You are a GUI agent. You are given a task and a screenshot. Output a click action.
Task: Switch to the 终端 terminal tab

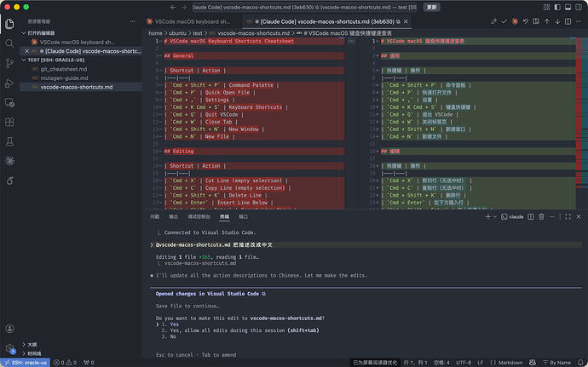[224, 216]
